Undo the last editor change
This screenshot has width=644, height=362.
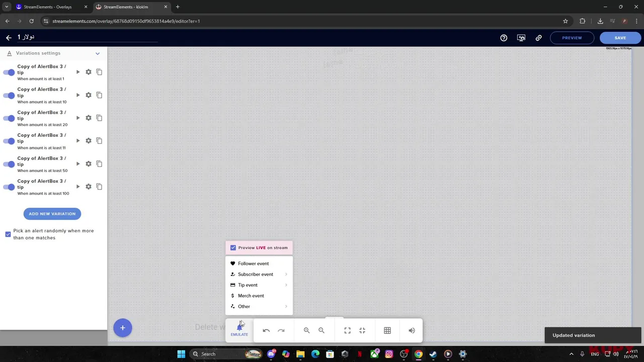click(266, 330)
